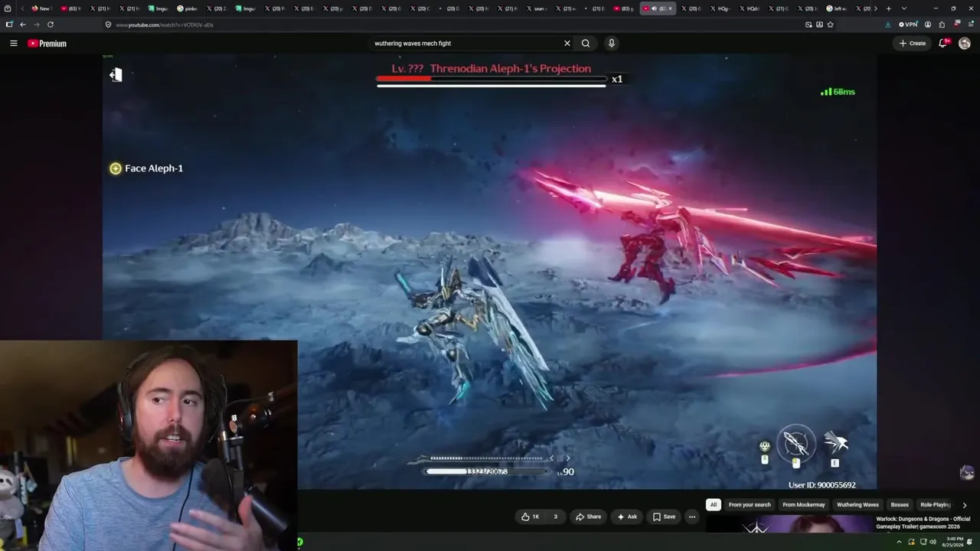Open the browser profile icon
Image resolution: width=980 pixels, height=551 pixels.
coord(928,24)
